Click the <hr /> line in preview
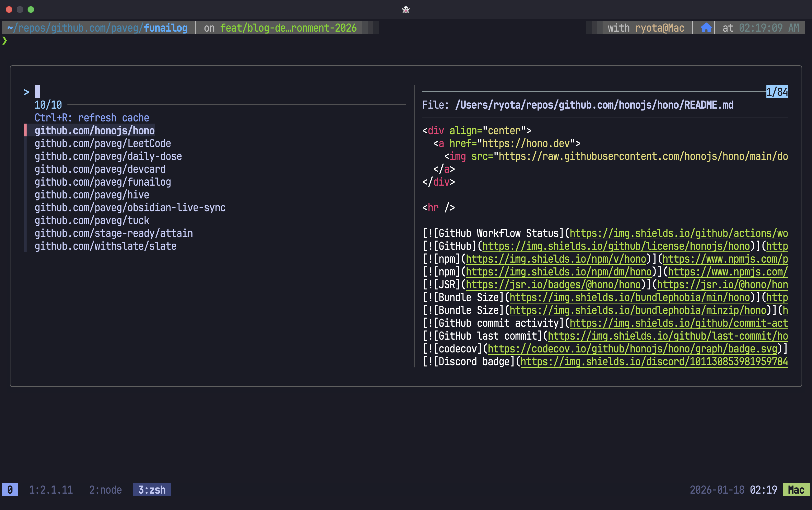The width and height of the screenshot is (812, 510). click(x=438, y=207)
